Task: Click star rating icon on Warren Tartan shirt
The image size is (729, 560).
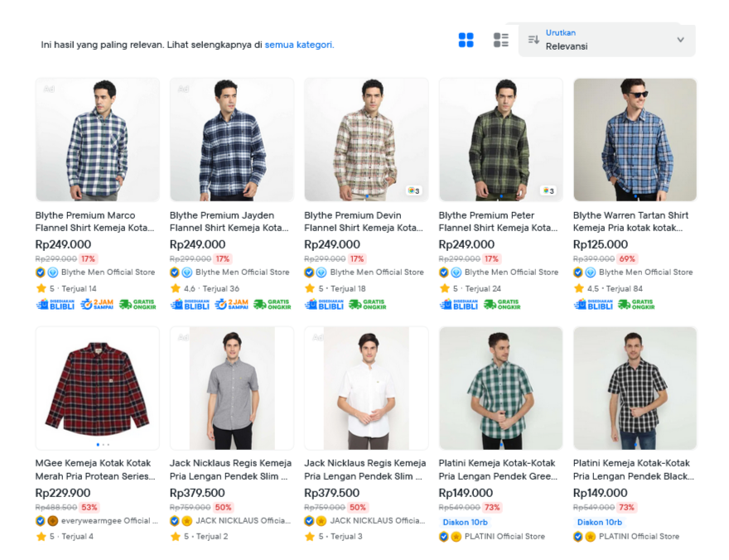Action: 579,288
